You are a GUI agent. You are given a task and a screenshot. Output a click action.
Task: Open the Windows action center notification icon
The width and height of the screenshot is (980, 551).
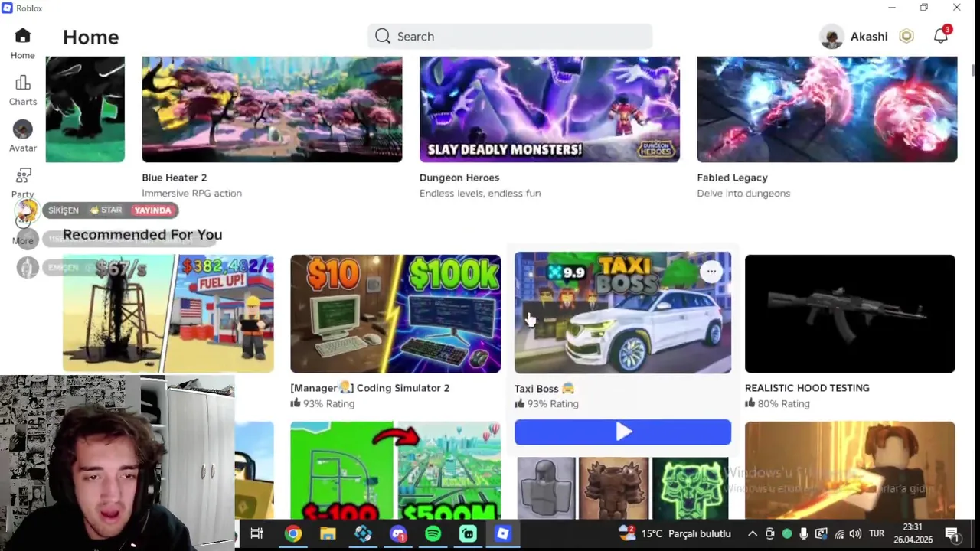[952, 533]
